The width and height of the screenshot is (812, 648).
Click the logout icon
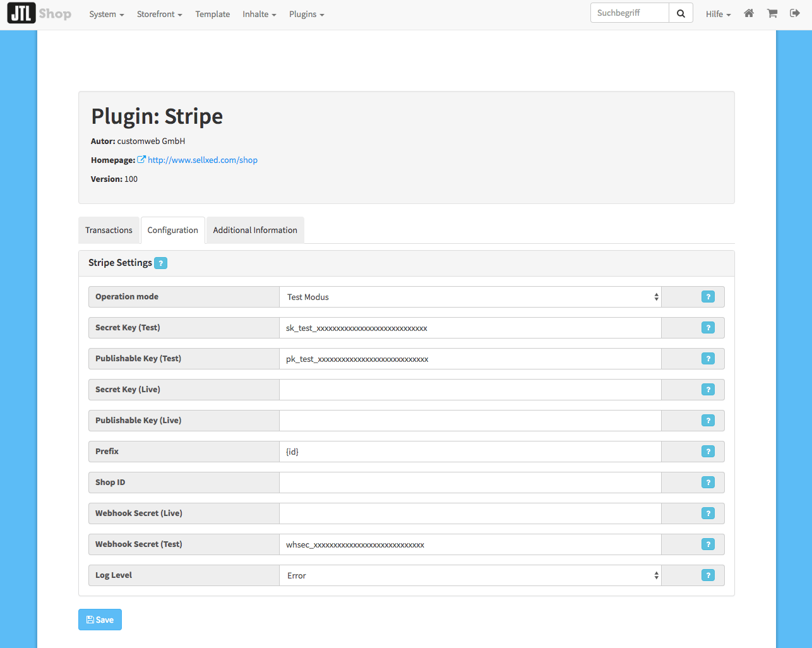795,13
